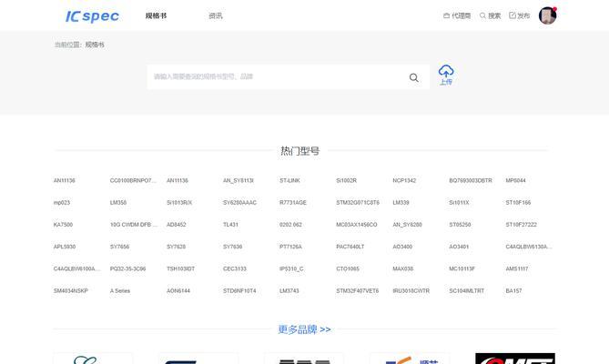Screen dimensions: 609x364
Task: Click the ST05250 model
Action: coord(460,225)
